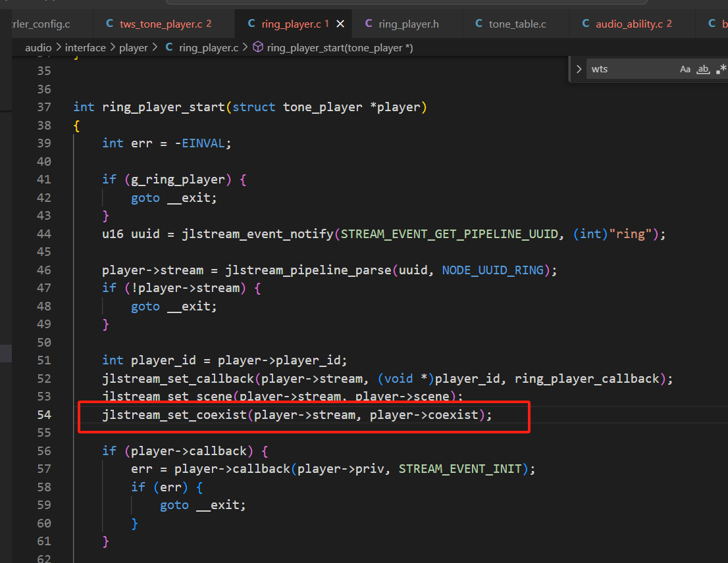Click ring_player_callback on line 52
The width and height of the screenshot is (728, 563).
click(587, 378)
